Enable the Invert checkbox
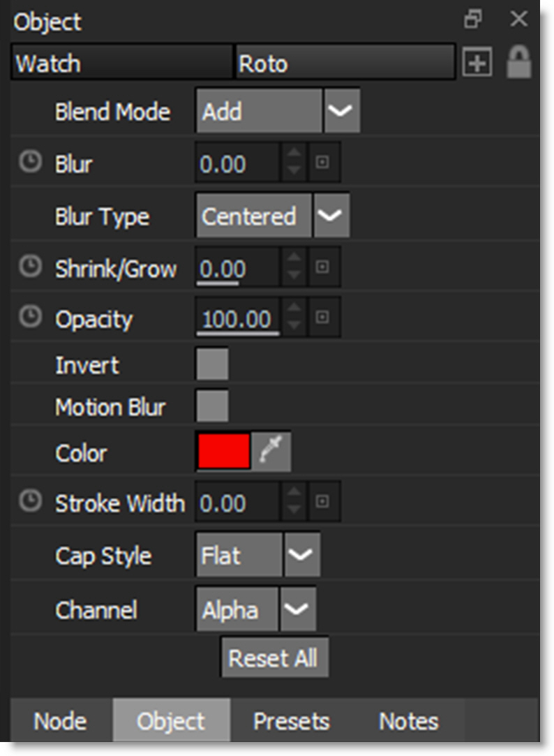The height and width of the screenshot is (756, 554). point(212,364)
